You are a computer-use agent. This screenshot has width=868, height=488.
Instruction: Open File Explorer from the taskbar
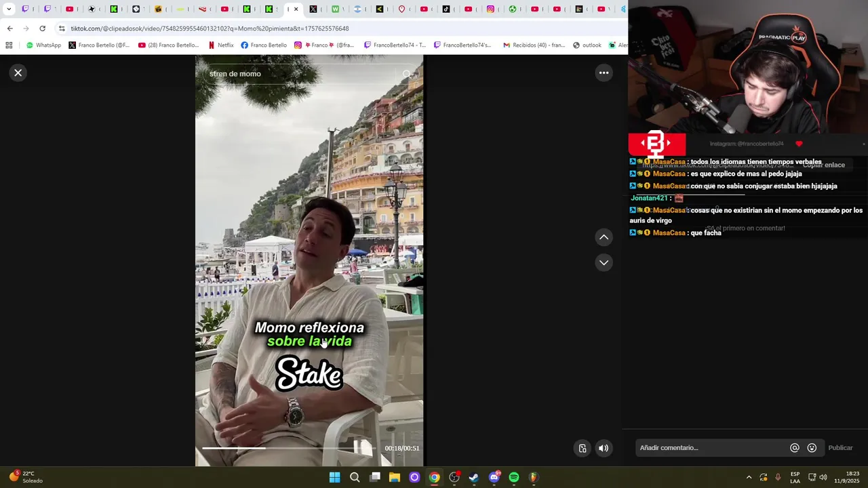coord(395,477)
